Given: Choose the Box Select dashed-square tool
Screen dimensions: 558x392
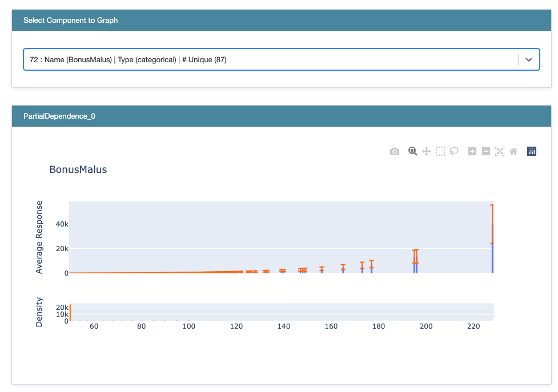Looking at the screenshot, I should click(x=440, y=151).
